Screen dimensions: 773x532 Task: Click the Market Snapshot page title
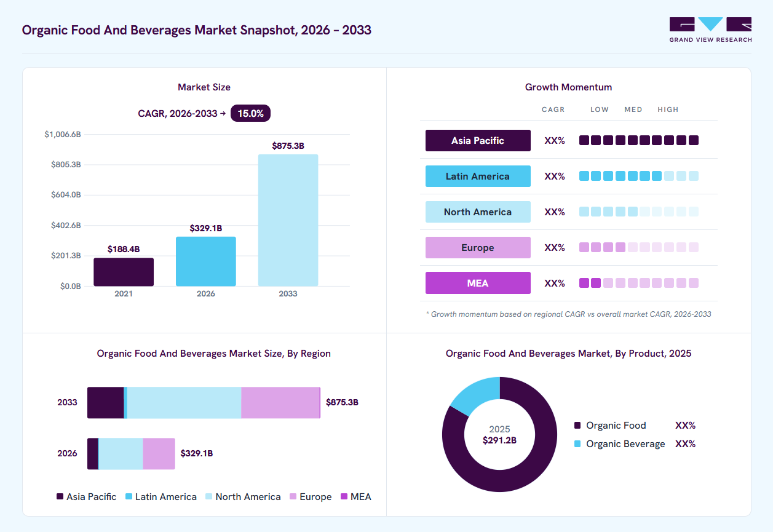[x=197, y=30]
